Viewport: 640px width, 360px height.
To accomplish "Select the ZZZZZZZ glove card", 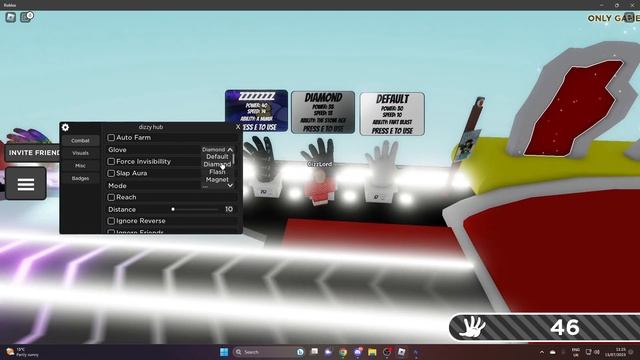I will point(256,111).
